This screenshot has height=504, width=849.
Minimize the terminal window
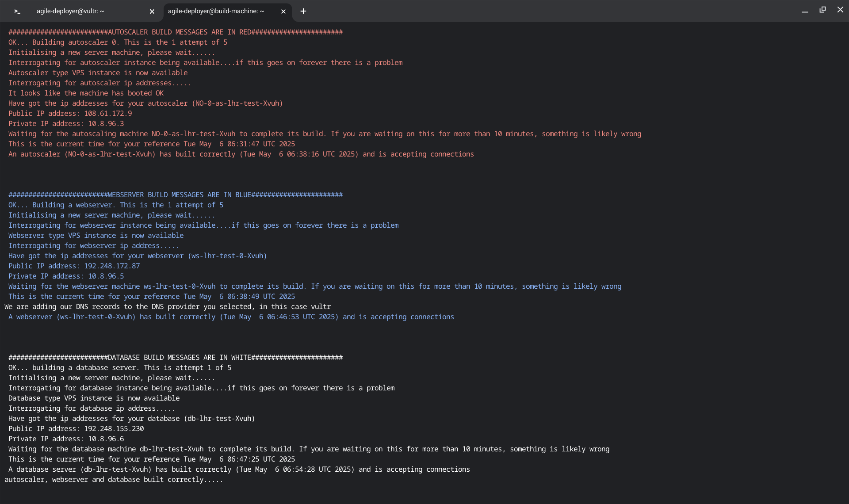click(x=805, y=11)
